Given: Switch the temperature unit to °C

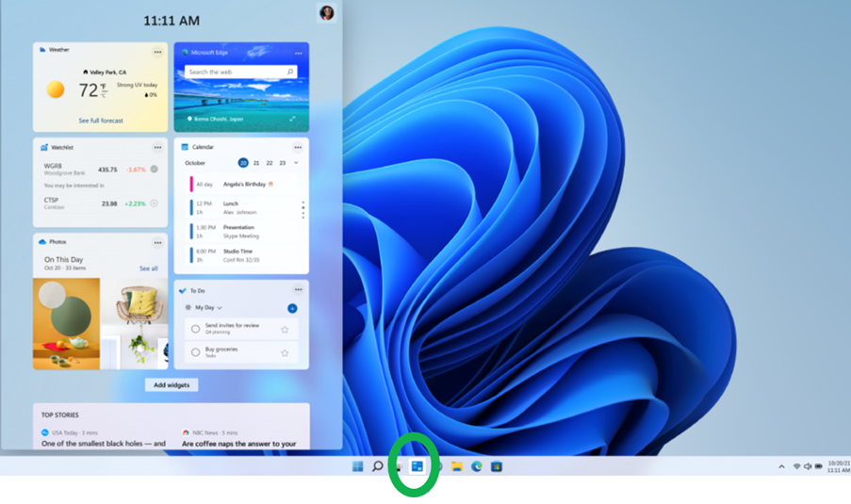Looking at the screenshot, I should 103,96.
